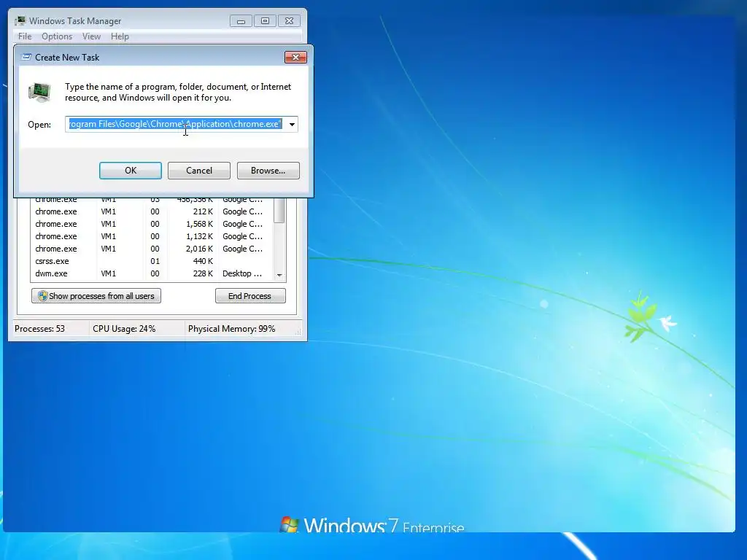Select chrome.exe row using 212 K
747x560 pixels.
(x=152, y=211)
